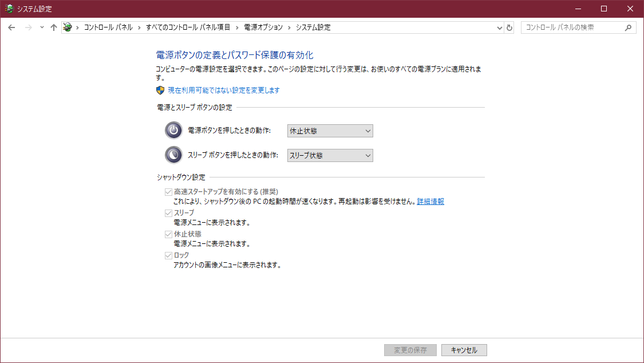Click text アカウントの画像メニューに表示されます。

point(228,265)
